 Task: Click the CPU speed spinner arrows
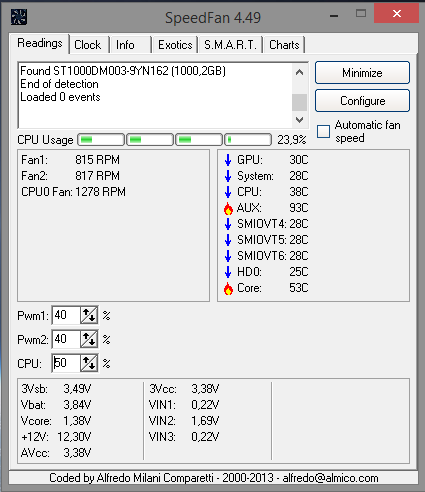(x=89, y=363)
